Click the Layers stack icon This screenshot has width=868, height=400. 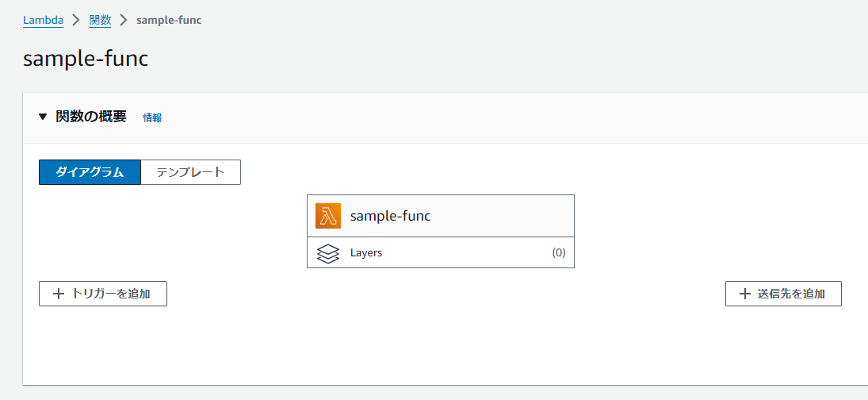click(327, 253)
